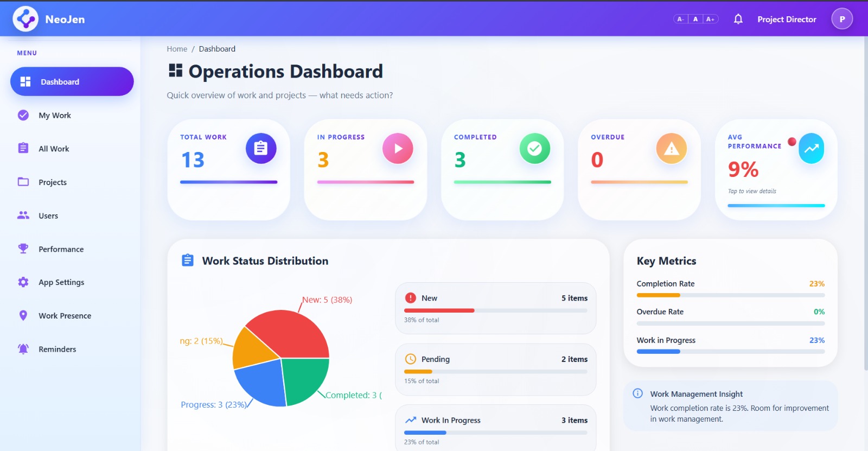Open the user avatar P
Screen dimensions: 868x451
pyautogui.click(x=842, y=19)
